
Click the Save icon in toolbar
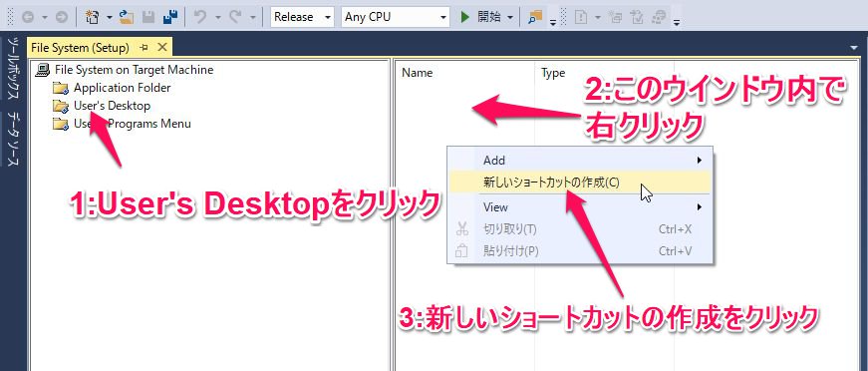[148, 17]
